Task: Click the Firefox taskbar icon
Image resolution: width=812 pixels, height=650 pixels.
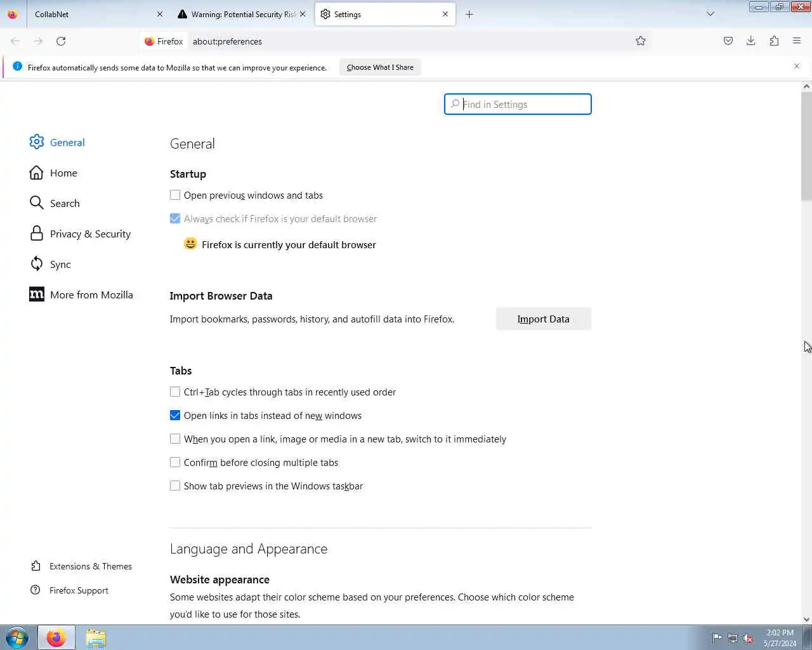Action: point(56,637)
